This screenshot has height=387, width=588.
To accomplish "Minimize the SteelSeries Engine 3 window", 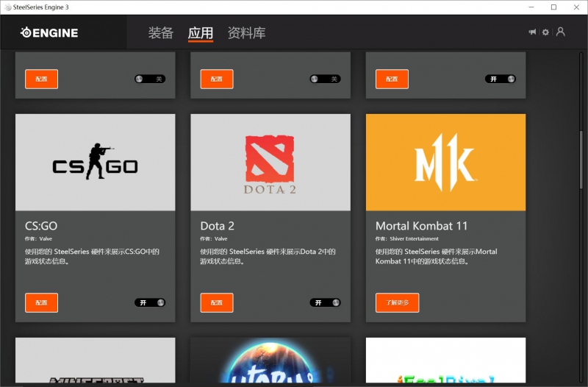I will click(x=531, y=7).
